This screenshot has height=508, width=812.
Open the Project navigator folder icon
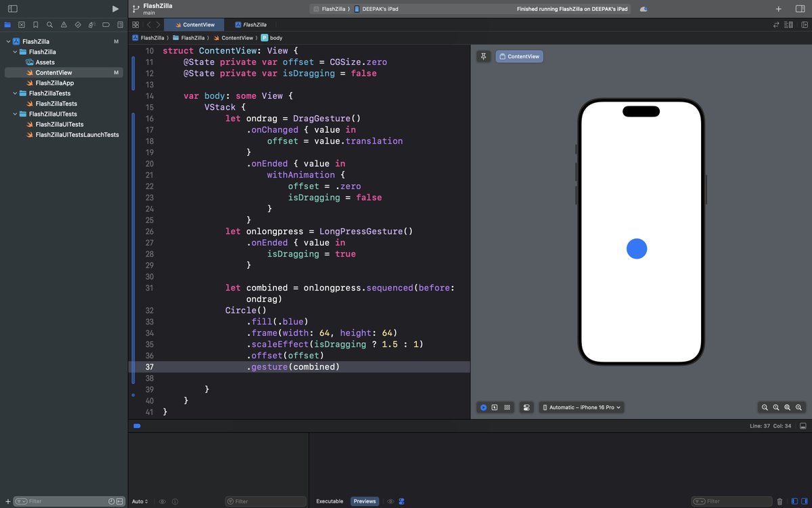(7, 24)
